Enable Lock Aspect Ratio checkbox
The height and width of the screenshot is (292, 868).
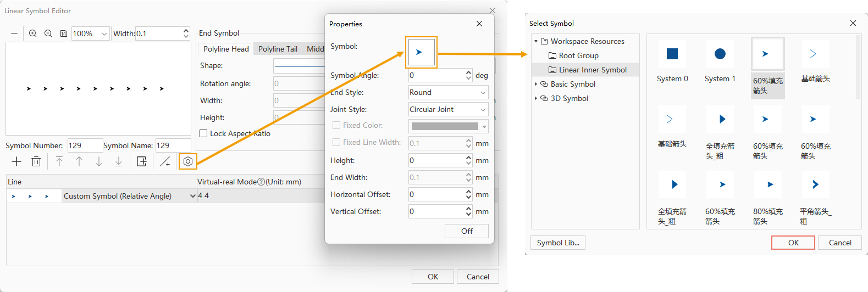coord(204,133)
